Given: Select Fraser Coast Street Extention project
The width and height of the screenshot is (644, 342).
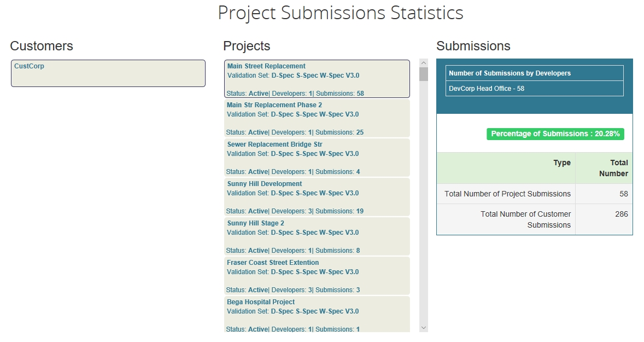Looking at the screenshot, I should pyautogui.click(x=317, y=276).
